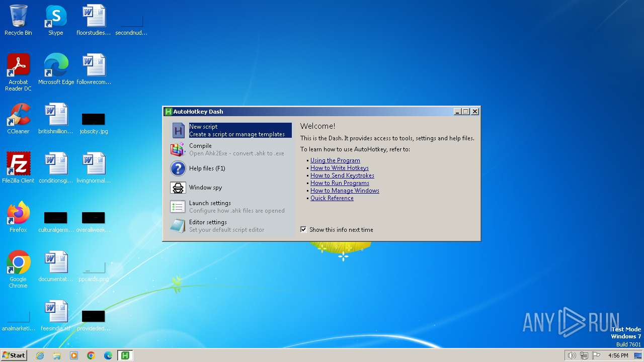Click AutoHotkey taskbar button
This screenshot has height=362, width=644.
(125, 355)
